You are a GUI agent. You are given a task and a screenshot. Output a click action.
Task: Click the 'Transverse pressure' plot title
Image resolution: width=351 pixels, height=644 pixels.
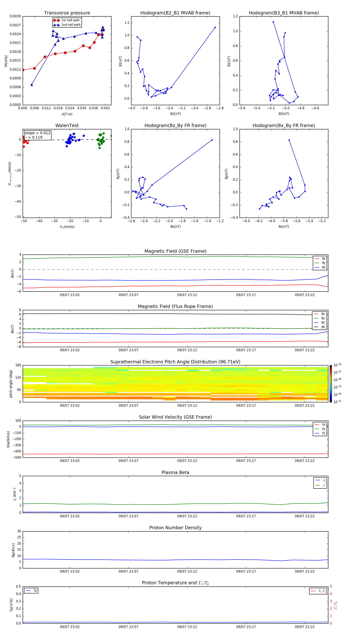tap(67, 13)
